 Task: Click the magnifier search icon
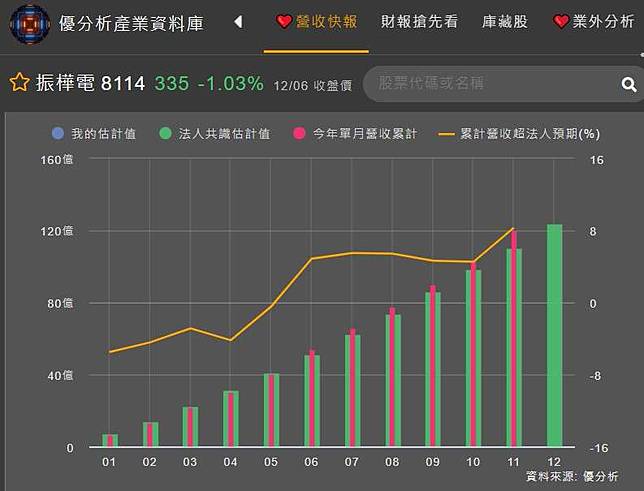(x=629, y=85)
